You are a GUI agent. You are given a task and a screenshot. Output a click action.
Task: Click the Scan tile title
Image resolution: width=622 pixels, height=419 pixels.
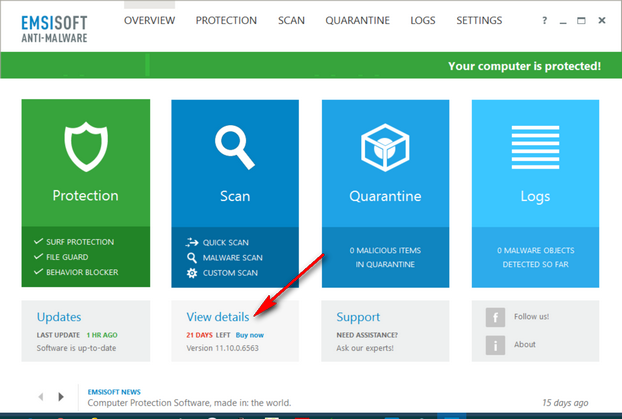coord(235,196)
